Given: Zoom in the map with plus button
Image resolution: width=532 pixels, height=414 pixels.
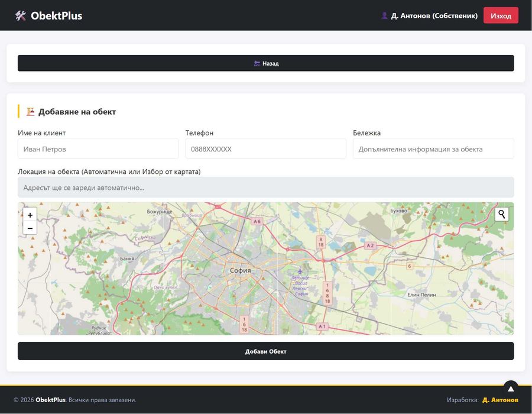Looking at the screenshot, I should click(30, 215).
